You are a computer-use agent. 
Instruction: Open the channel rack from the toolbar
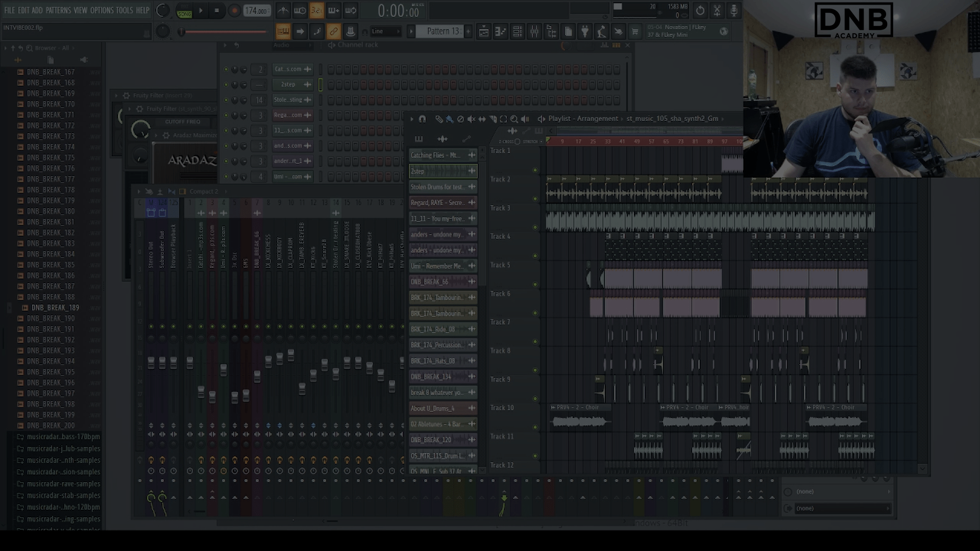click(518, 32)
